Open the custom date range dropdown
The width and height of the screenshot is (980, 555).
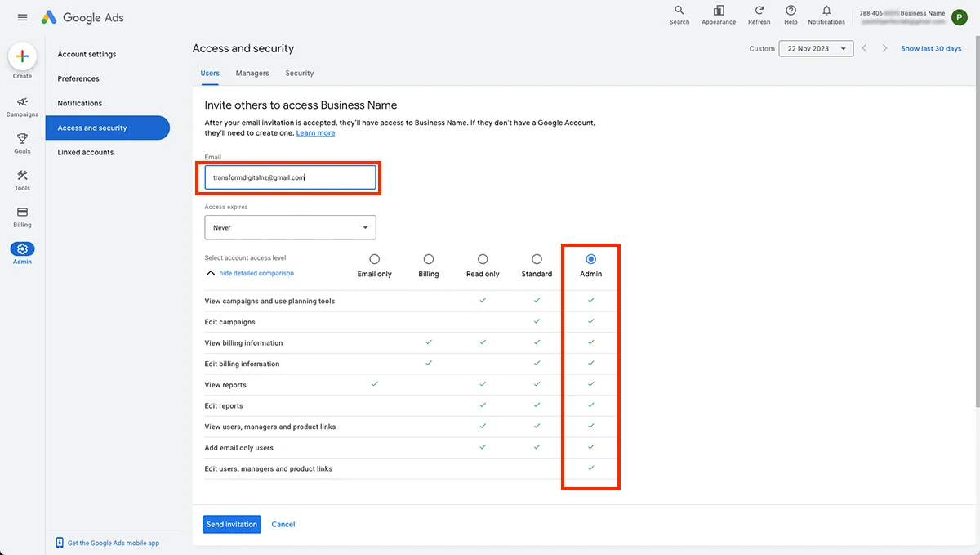tap(816, 48)
